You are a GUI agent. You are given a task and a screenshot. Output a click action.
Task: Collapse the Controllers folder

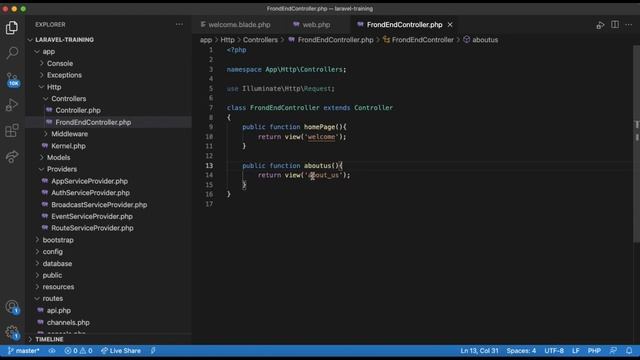click(x=69, y=99)
